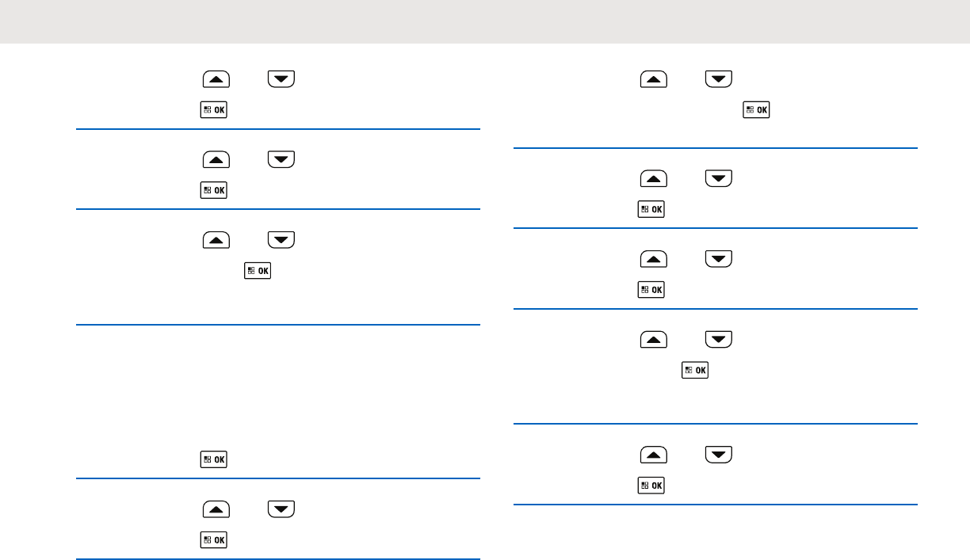Click OK button in left column's second step
This screenshot has height=560, width=970.
click(x=214, y=190)
